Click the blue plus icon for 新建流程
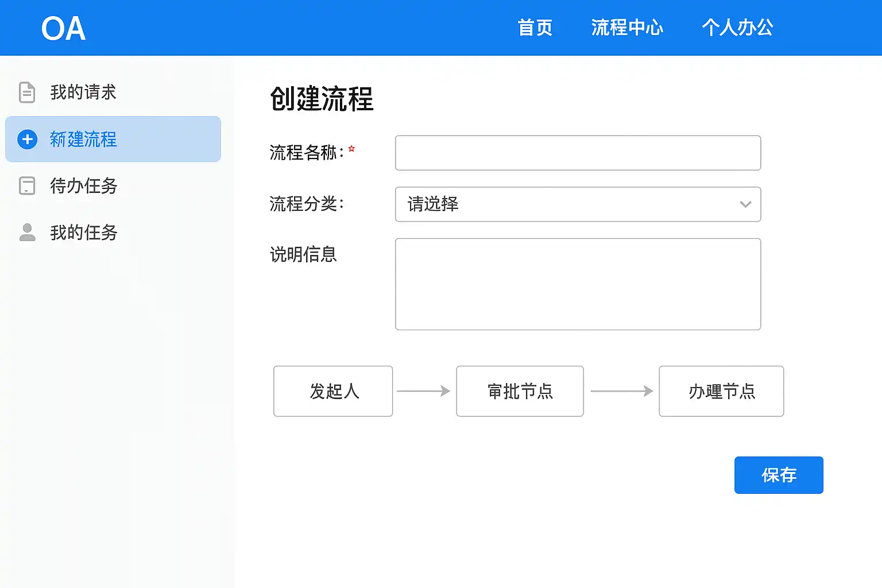This screenshot has height=588, width=882. [x=27, y=140]
